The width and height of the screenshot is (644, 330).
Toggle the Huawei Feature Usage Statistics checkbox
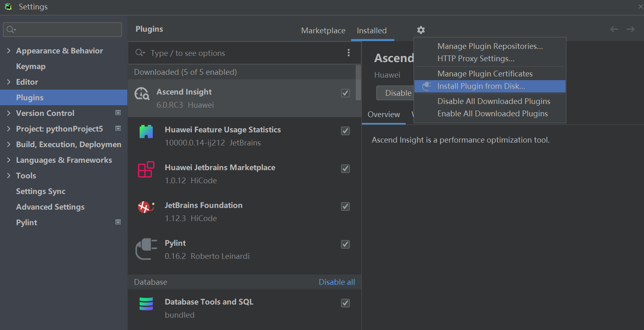coord(345,131)
